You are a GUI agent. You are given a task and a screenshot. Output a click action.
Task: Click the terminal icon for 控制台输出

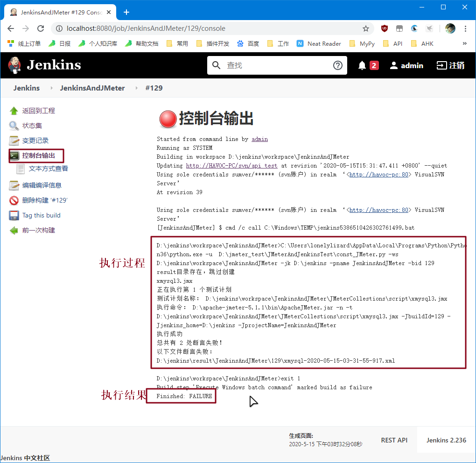(x=14, y=156)
